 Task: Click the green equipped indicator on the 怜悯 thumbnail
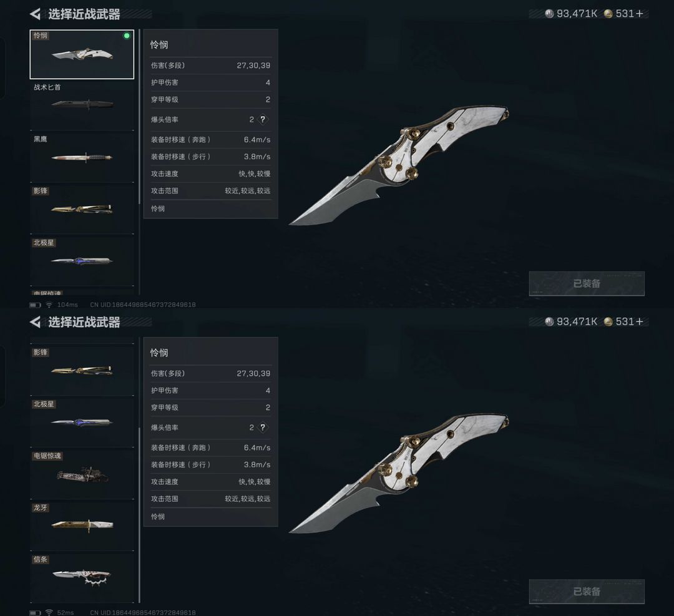pos(126,36)
